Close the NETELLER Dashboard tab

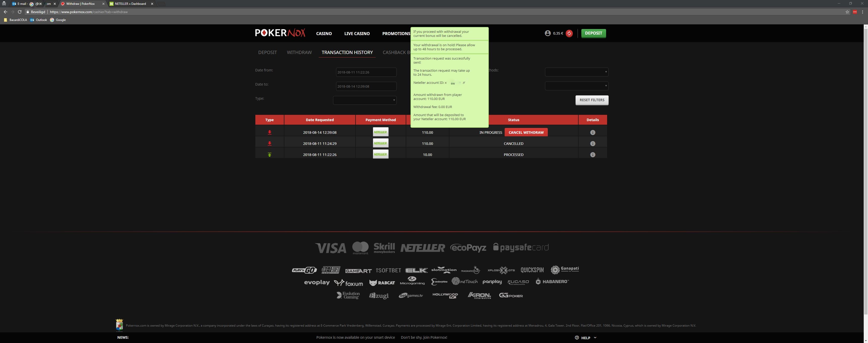click(x=152, y=4)
